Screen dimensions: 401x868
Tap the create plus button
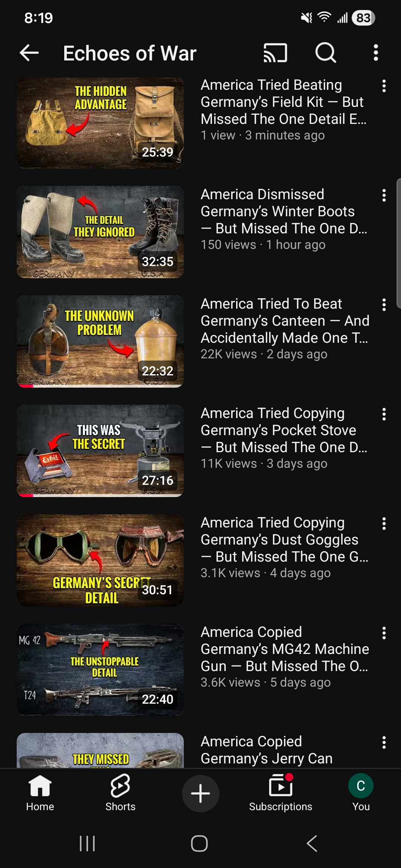(x=200, y=793)
